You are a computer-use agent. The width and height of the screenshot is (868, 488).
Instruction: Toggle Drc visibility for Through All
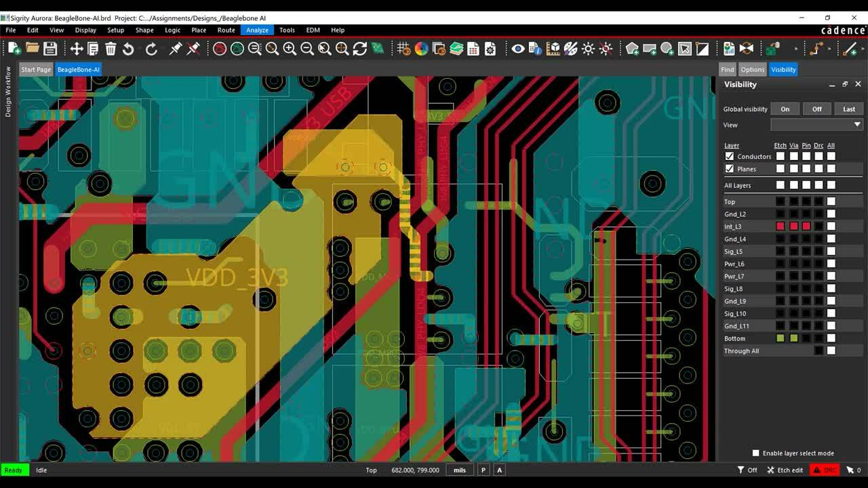pos(819,350)
